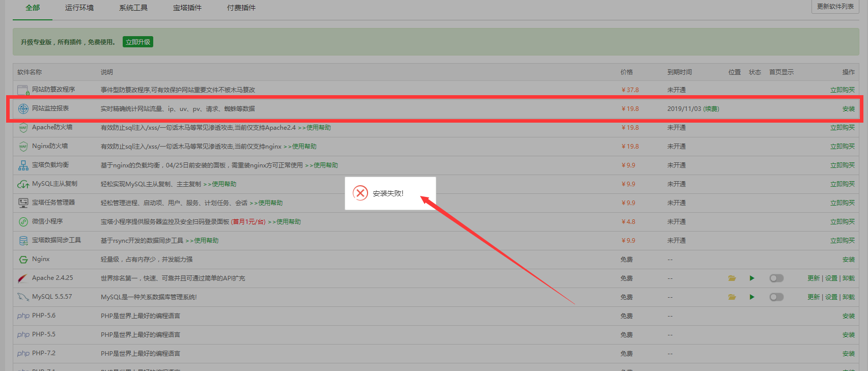Click 立即购买 for 微信小程序
The width and height of the screenshot is (868, 371).
coord(843,222)
